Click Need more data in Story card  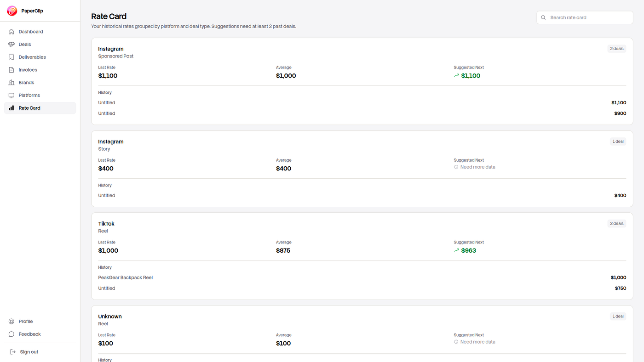[478, 167]
